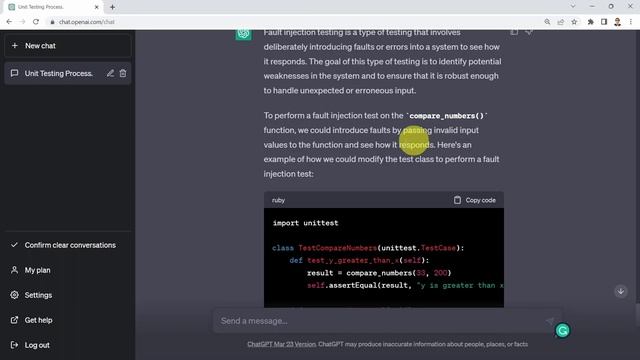Reload the page
Image resolution: width=640 pixels, height=360 pixels.
(x=36, y=22)
